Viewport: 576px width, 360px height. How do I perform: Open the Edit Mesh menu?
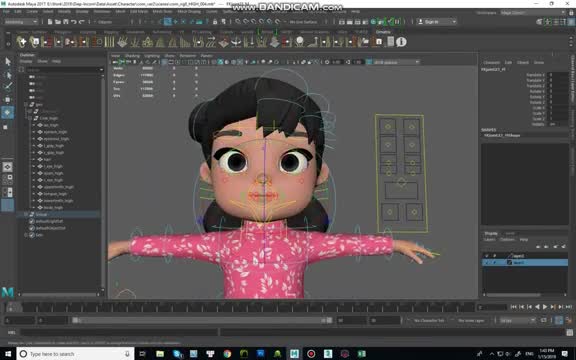tap(139, 11)
